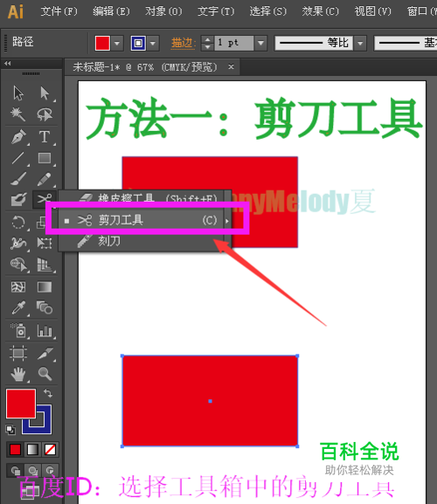437x504 pixels.
Task: Enable Draw Normal mode
Action: coord(15,470)
